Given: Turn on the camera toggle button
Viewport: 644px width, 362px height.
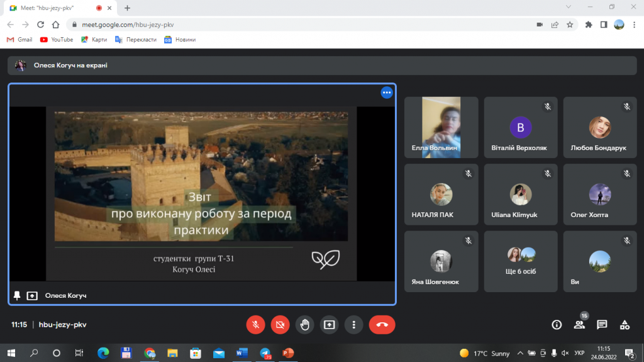Looking at the screenshot, I should [x=280, y=325].
